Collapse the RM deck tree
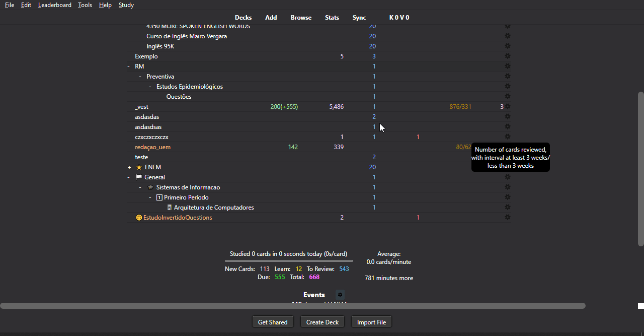 tap(129, 66)
